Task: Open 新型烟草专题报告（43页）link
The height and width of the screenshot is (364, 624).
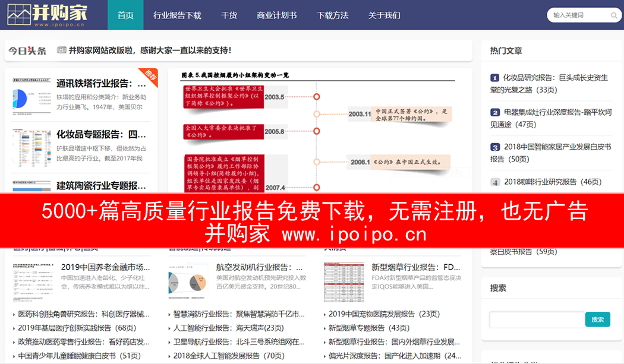Action: tap(369, 328)
